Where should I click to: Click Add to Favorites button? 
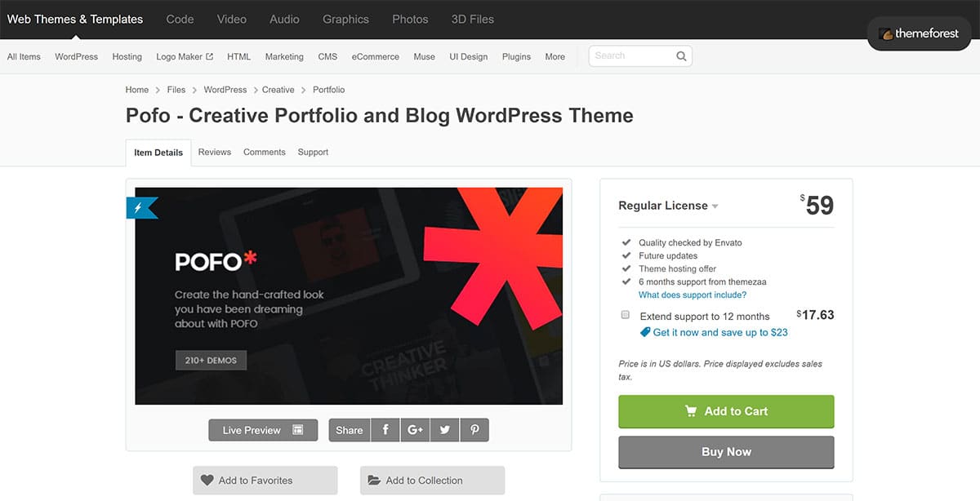pyautogui.click(x=265, y=481)
